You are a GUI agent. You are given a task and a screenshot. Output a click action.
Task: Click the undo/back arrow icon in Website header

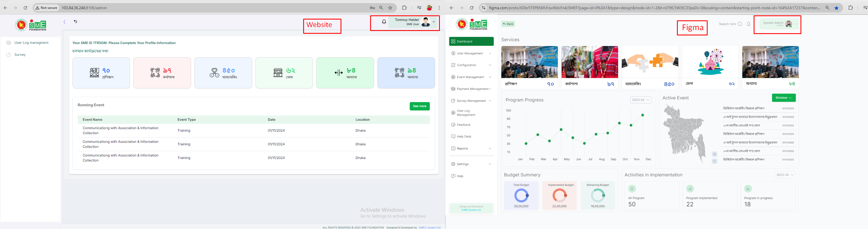click(76, 21)
